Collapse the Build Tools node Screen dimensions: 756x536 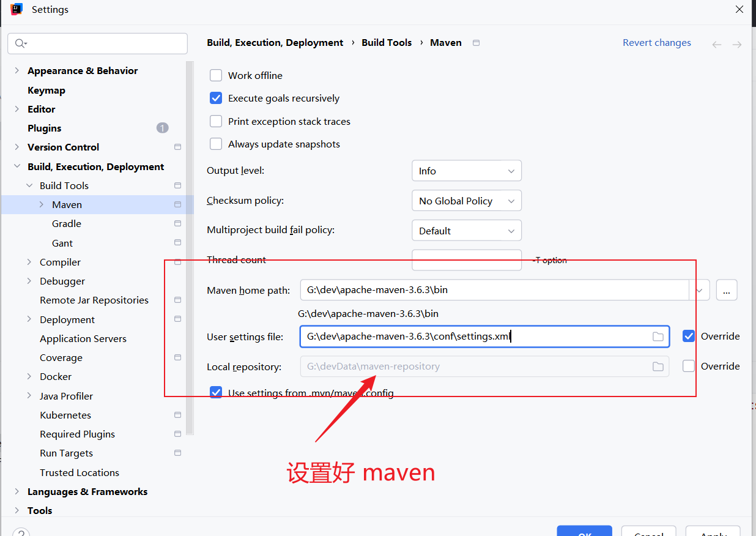pos(29,185)
